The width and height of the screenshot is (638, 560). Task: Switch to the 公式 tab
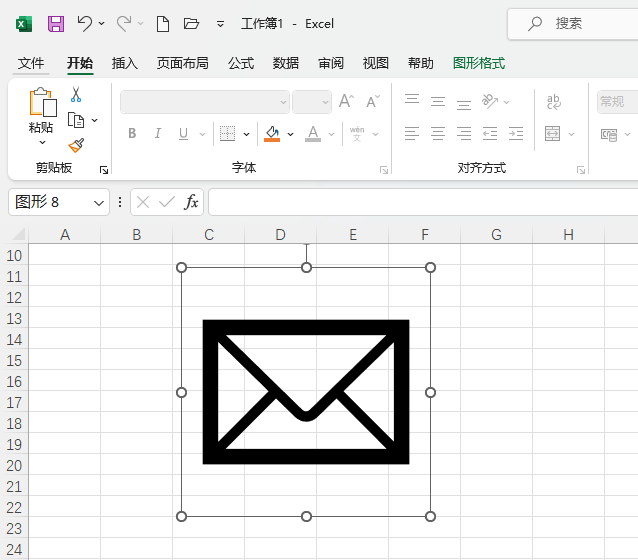[241, 63]
